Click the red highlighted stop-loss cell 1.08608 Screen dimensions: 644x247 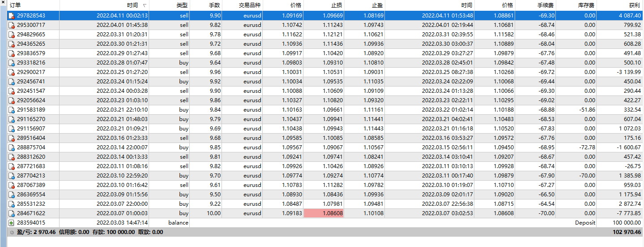tap(324, 213)
